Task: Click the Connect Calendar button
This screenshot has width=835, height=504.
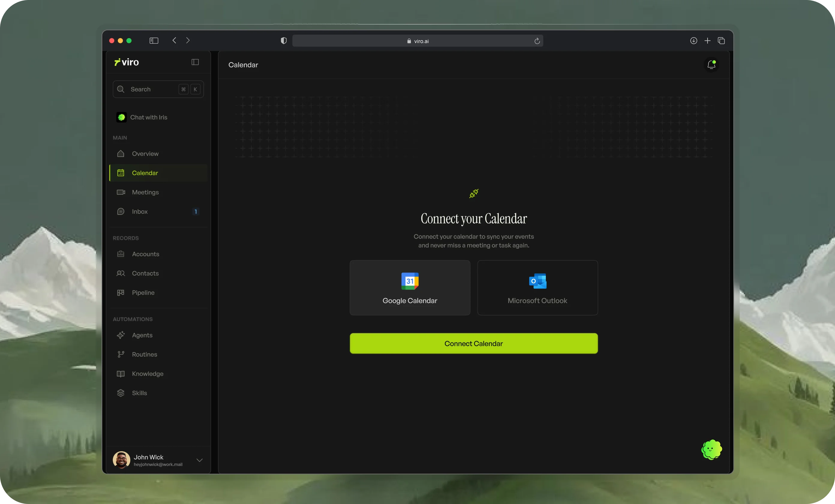Action: (474, 343)
